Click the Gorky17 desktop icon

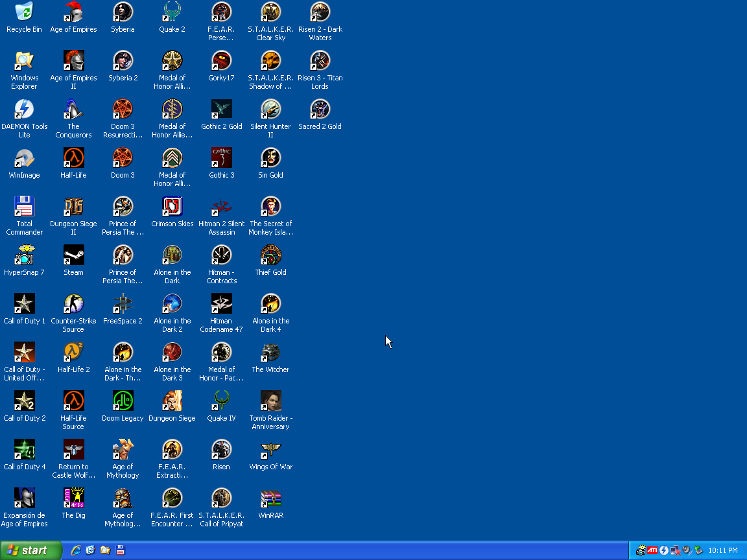(222, 61)
